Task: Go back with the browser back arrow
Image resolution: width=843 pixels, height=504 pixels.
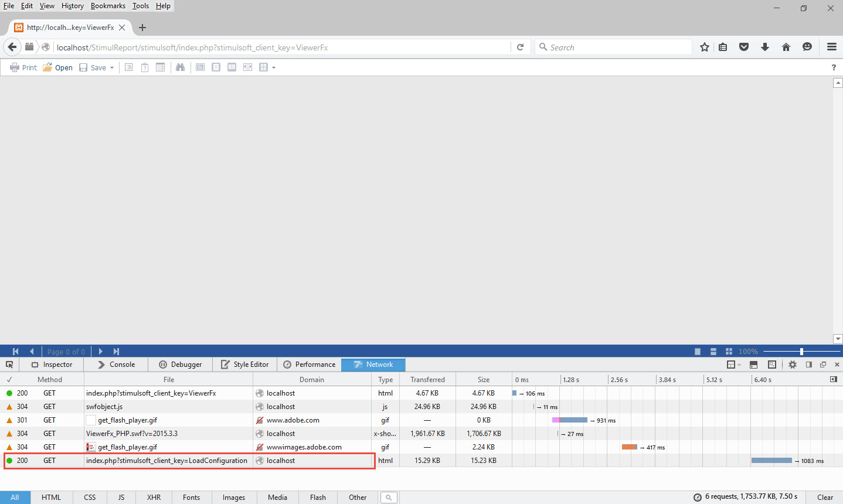Action: (12, 47)
